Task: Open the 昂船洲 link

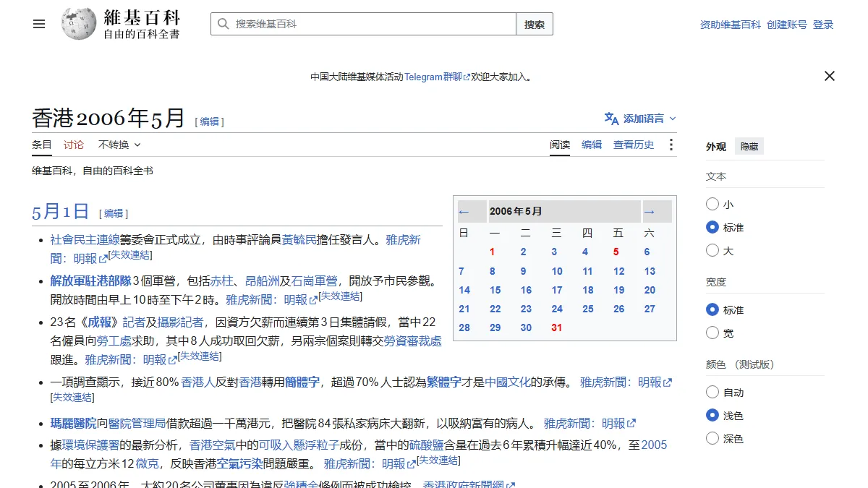Action: coord(263,281)
